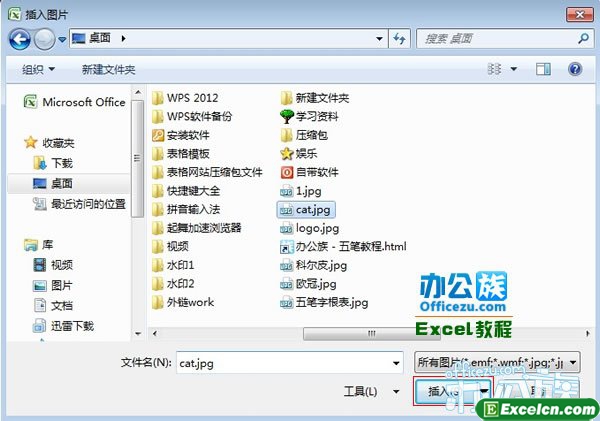Select the 压缩包 folder
This screenshot has width=600, height=421.
tap(304, 135)
